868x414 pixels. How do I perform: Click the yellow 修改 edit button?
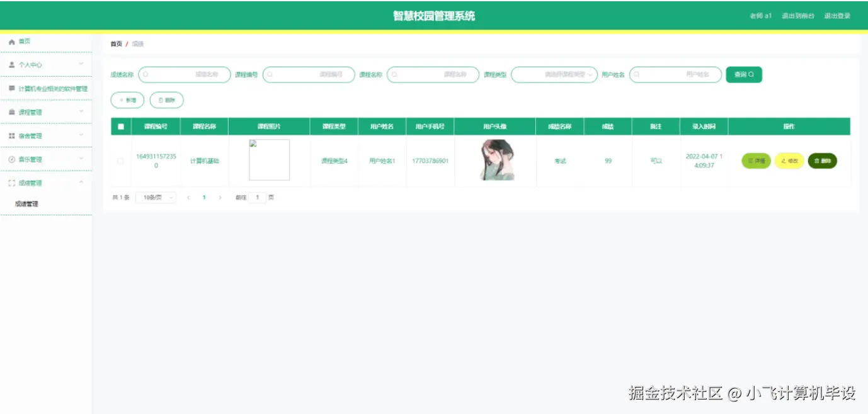tap(789, 161)
